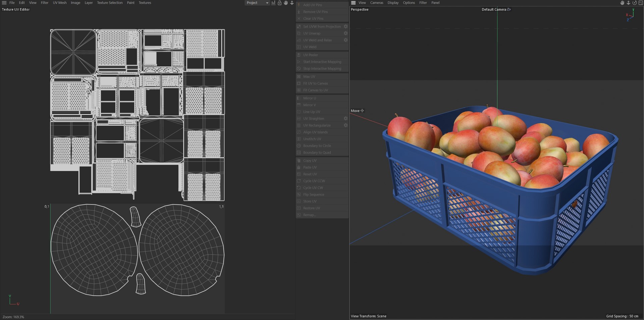Click the Boundary to Quad icon
Image resolution: width=644 pixels, height=320 pixels.
(x=299, y=153)
